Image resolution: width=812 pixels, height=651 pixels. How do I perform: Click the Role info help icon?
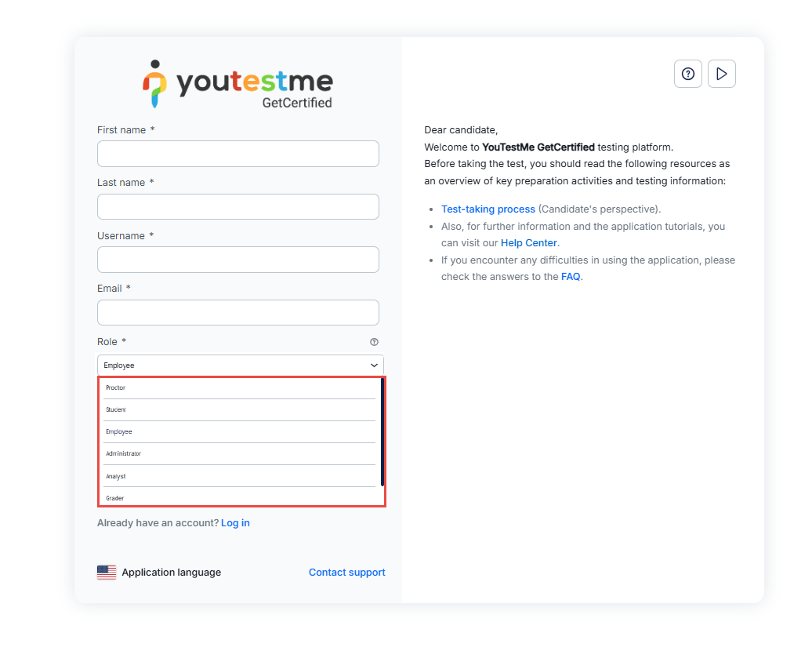pos(374,342)
